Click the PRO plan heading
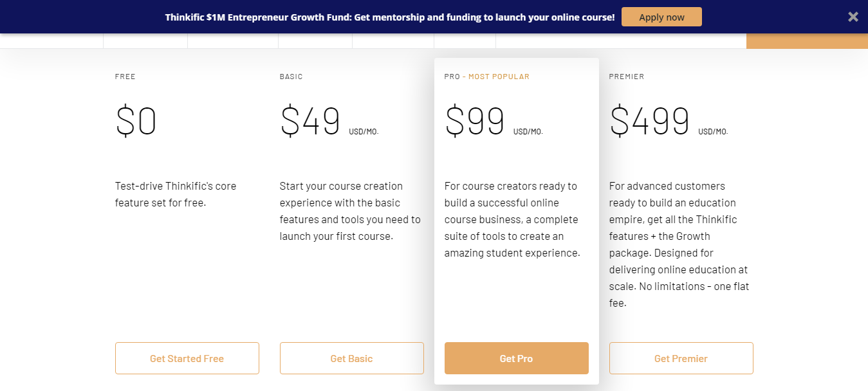The height and width of the screenshot is (391, 868). pos(452,77)
